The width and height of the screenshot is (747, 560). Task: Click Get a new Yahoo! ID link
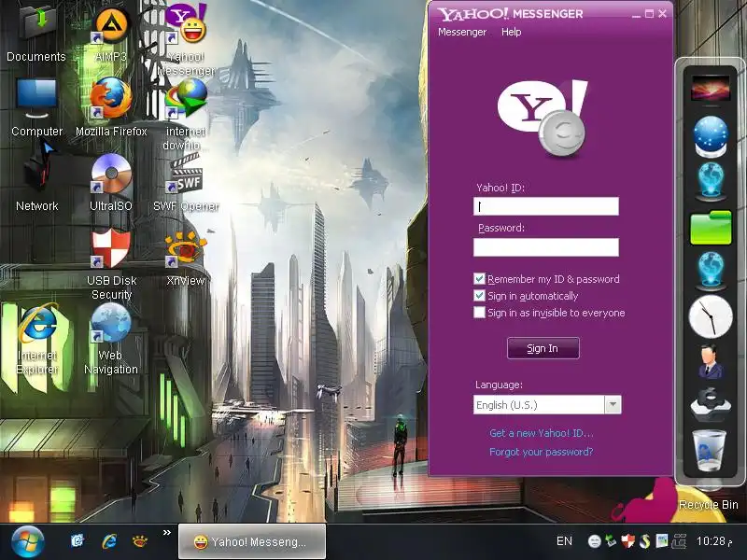[542, 433]
